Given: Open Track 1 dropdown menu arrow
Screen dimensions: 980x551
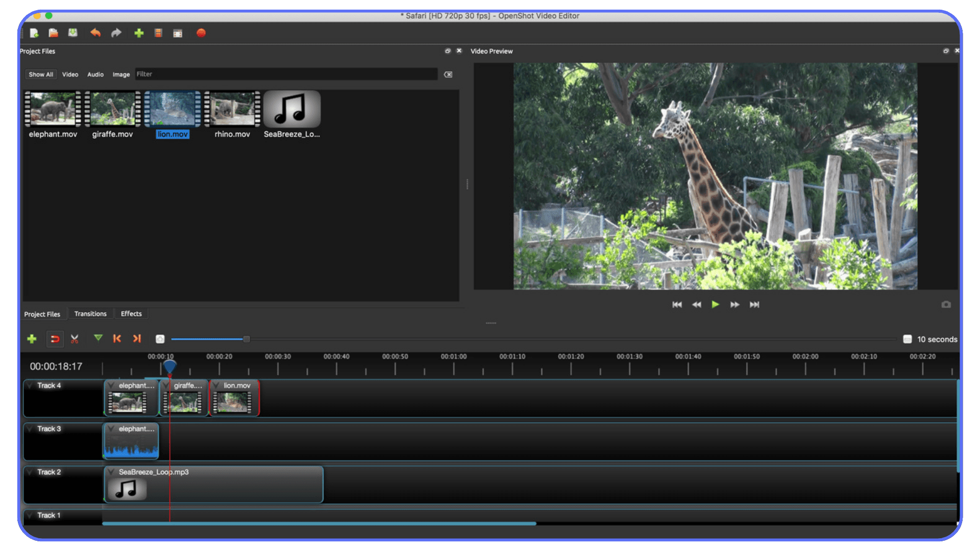Looking at the screenshot, I should (30, 516).
